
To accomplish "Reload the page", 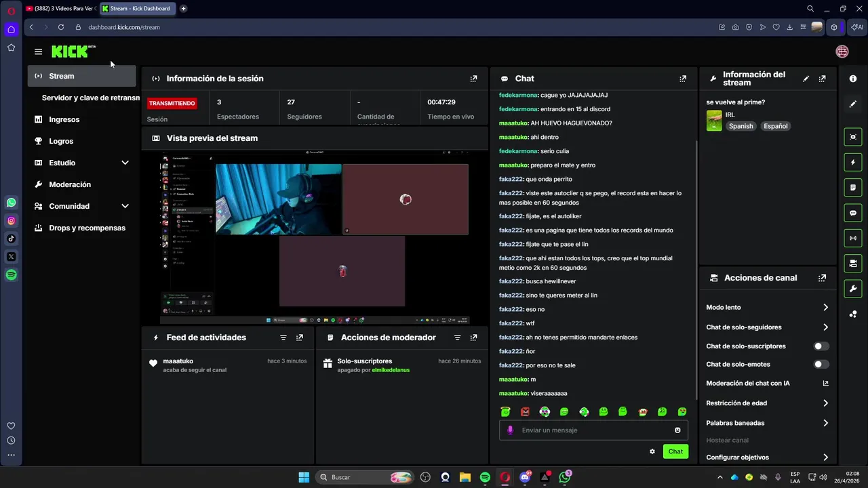I will pos(61,27).
